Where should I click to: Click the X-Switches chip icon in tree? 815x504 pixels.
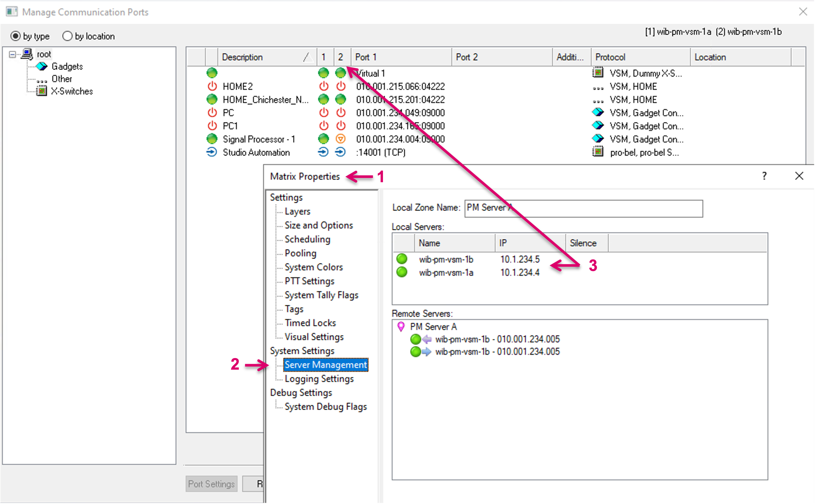[41, 91]
